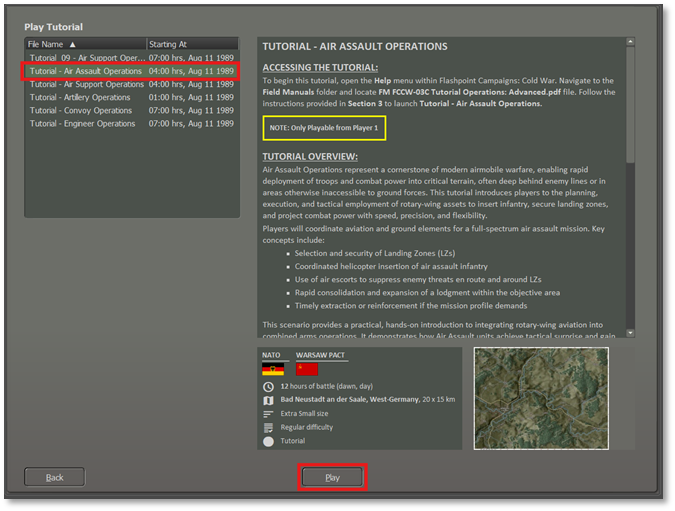Go back using the Back button
The width and height of the screenshot is (675, 511).
55,477
